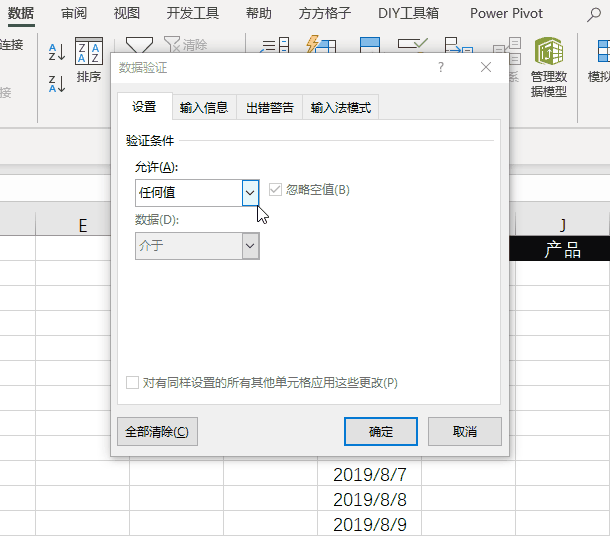Image resolution: width=610 pixels, height=536 pixels.
Task: Open the 方方格子 ribbon tab
Action: coord(325,14)
